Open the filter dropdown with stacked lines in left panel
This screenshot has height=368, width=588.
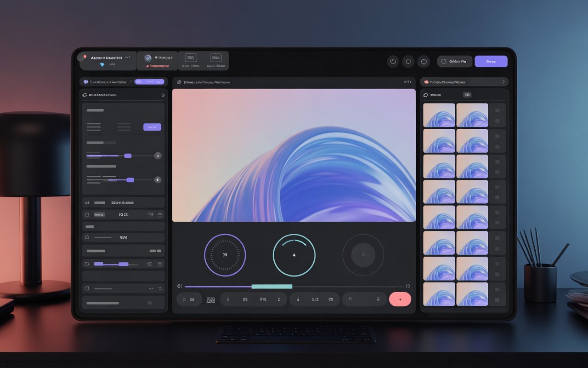[150, 214]
